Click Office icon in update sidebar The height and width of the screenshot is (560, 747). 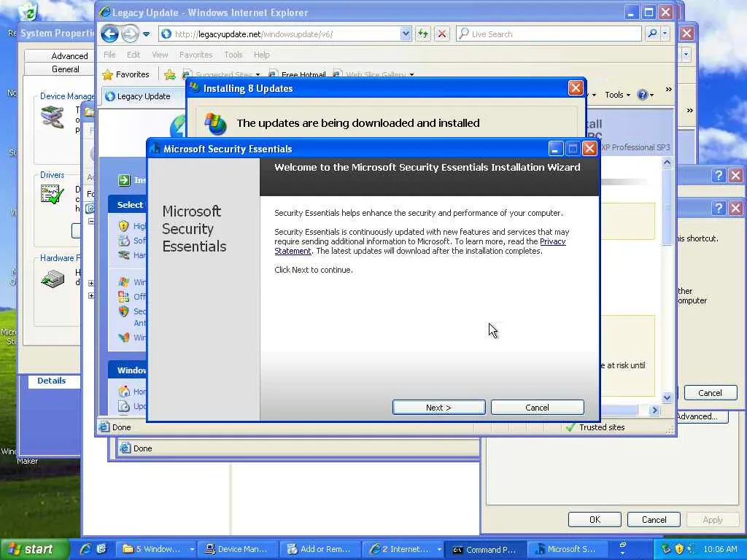[124, 297]
